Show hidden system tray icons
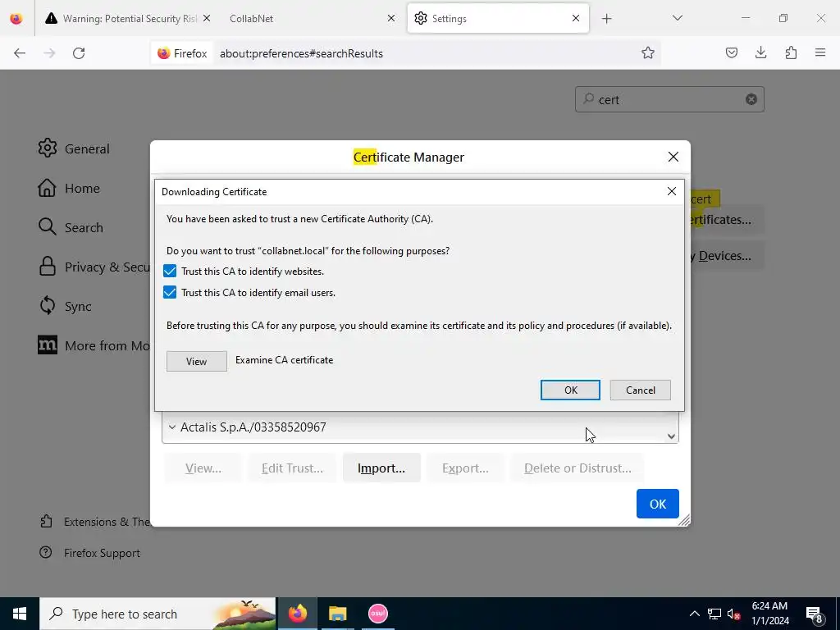The image size is (840, 630). 694,614
